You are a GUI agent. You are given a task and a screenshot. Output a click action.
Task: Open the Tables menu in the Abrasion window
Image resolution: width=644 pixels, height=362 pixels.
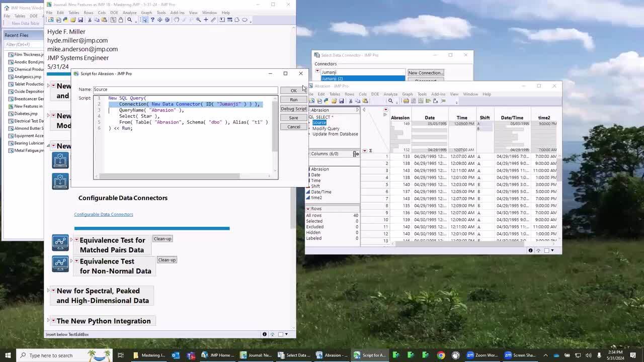335,94
